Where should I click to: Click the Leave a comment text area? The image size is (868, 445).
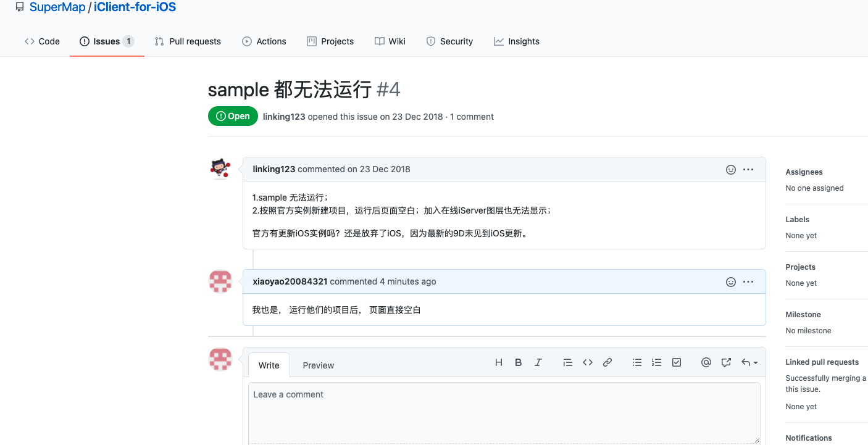[504, 414]
